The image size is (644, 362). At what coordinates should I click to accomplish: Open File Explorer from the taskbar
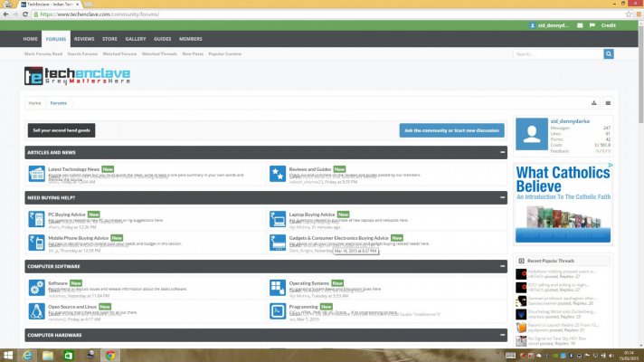48,356
